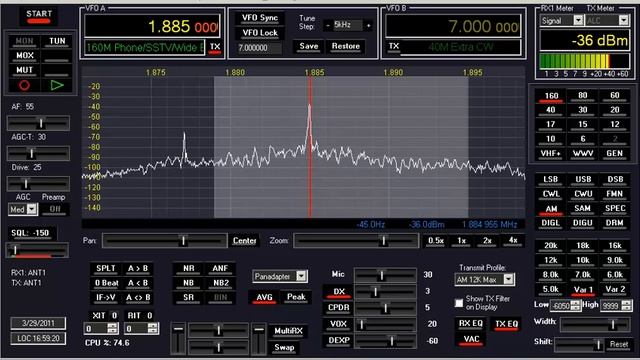This screenshot has width=640, height=360.
Task: Click the 7.000000 saved frequency field
Action: (260, 48)
